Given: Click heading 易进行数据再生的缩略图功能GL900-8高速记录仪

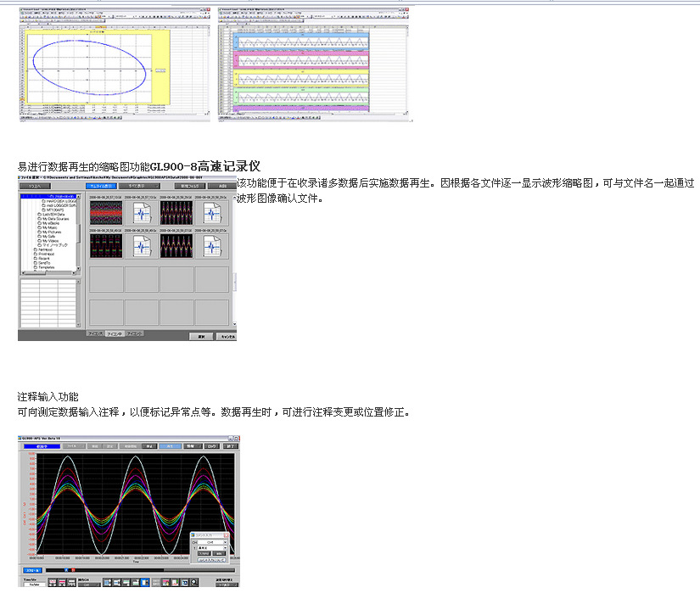Looking at the screenshot, I should point(139,166).
